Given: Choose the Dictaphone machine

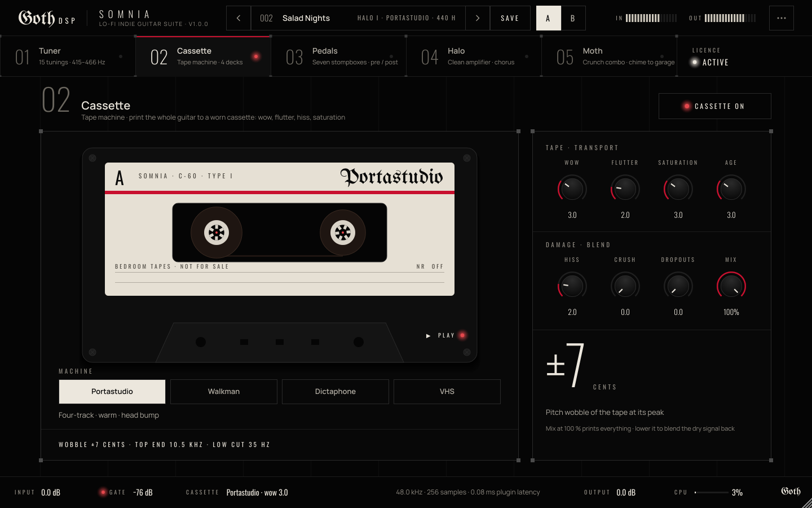Looking at the screenshot, I should (336, 392).
